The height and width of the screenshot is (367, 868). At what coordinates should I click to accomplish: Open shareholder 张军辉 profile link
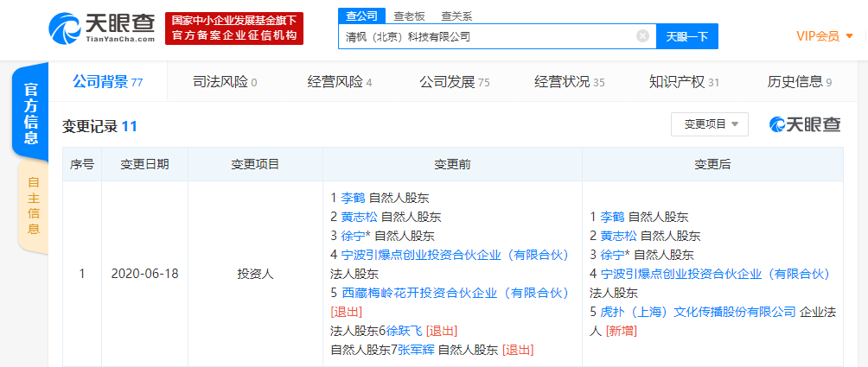point(416,350)
